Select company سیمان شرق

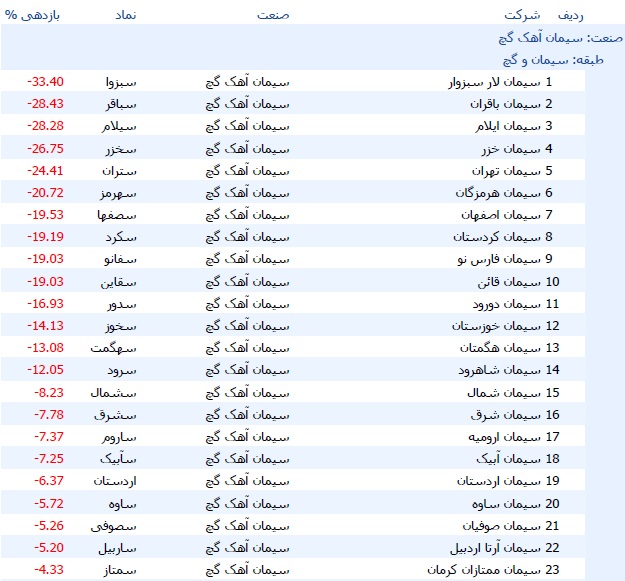505,415
